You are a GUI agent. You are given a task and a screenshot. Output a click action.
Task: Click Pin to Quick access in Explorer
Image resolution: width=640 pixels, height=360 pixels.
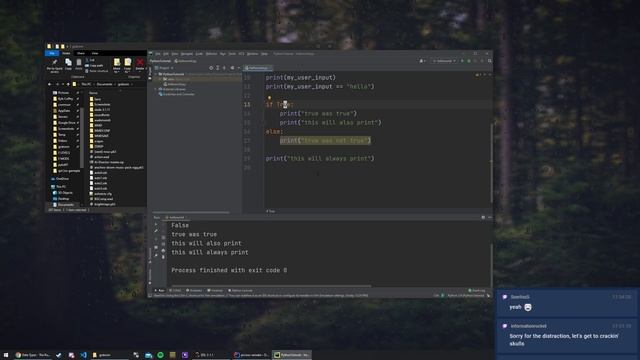pos(54,65)
